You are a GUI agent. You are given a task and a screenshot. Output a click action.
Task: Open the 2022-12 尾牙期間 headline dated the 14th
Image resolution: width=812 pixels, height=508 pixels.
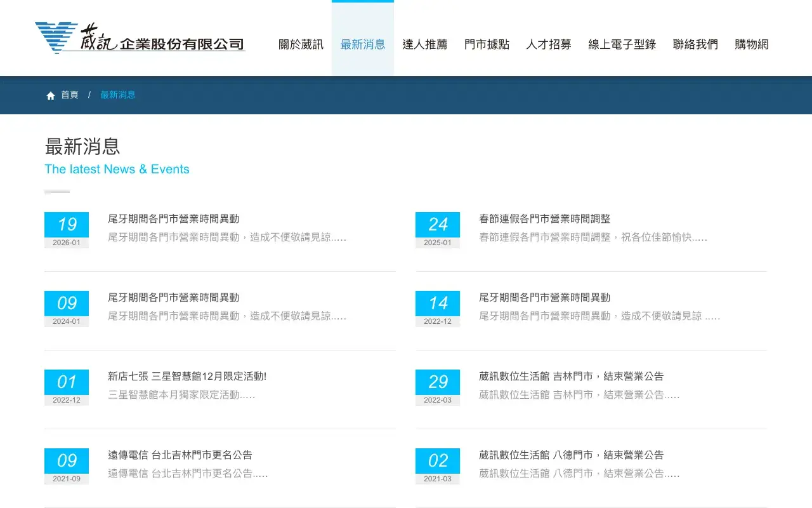545,298
